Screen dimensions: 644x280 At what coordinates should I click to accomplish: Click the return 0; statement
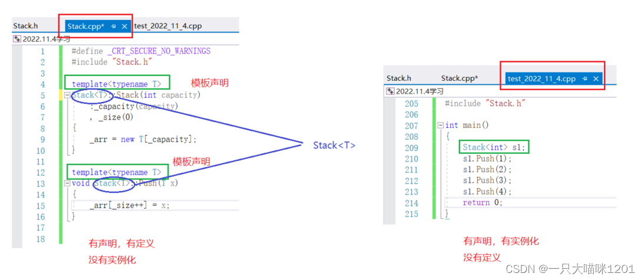coord(483,203)
